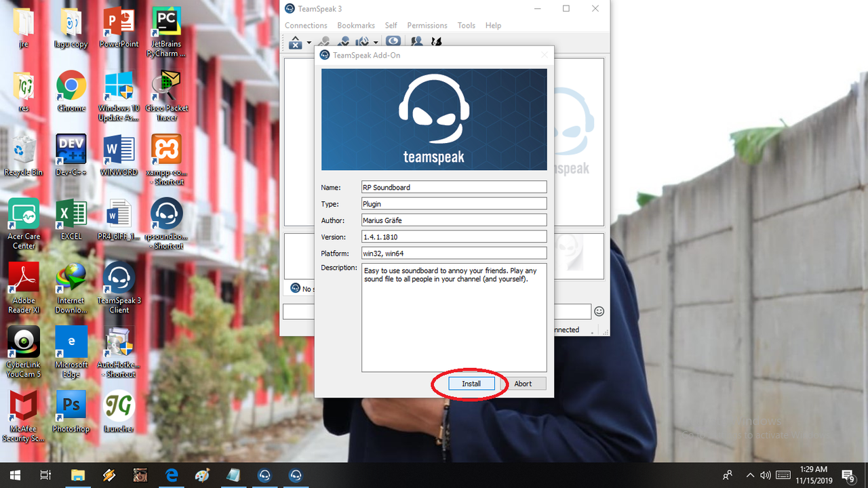Viewport: 868px width, 488px height.
Task: Click the clock showing 1:29 AM
Action: coord(813,474)
